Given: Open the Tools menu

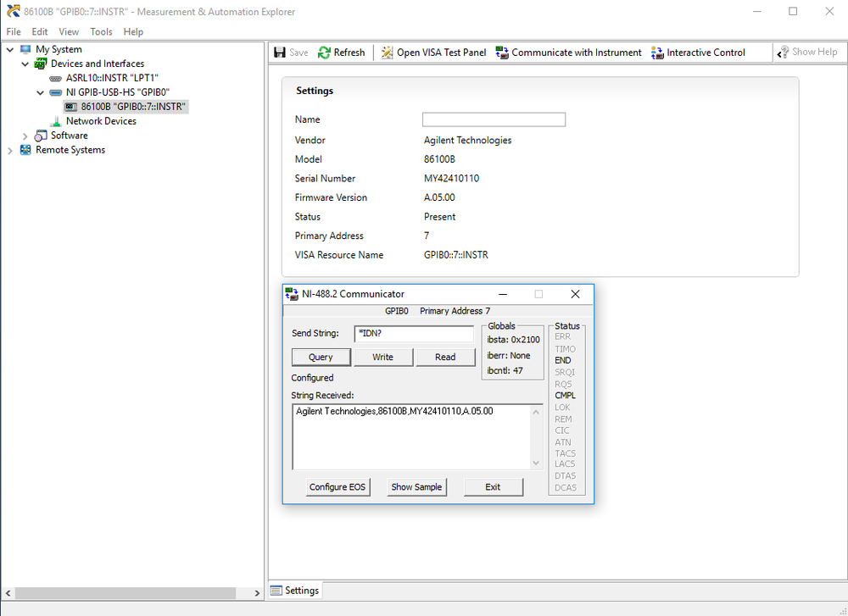Looking at the screenshot, I should point(101,31).
